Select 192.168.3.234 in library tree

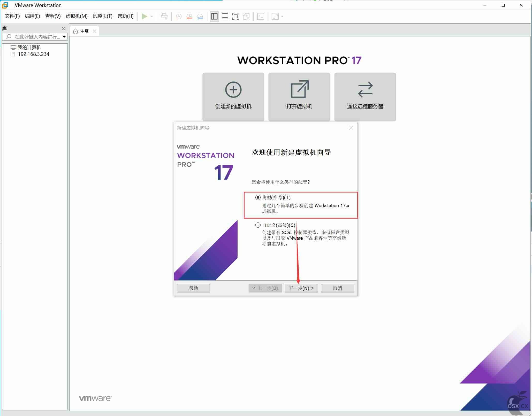coord(34,54)
